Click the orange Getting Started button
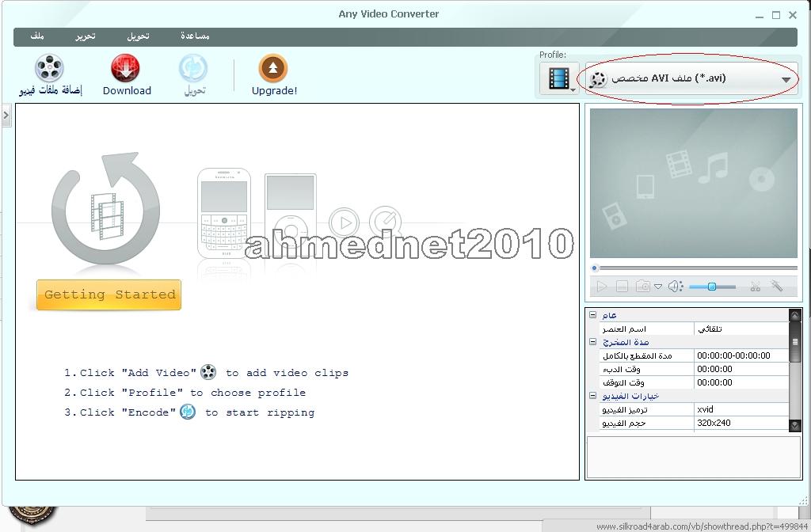 coord(109,294)
